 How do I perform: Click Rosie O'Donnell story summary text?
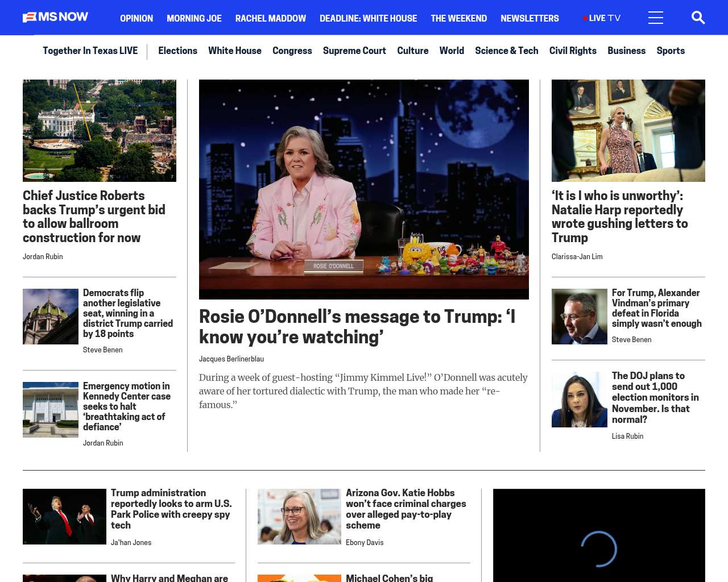click(363, 391)
